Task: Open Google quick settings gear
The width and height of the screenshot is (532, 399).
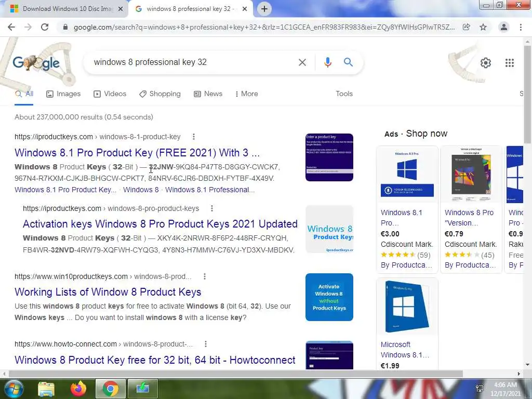Action: click(x=486, y=63)
